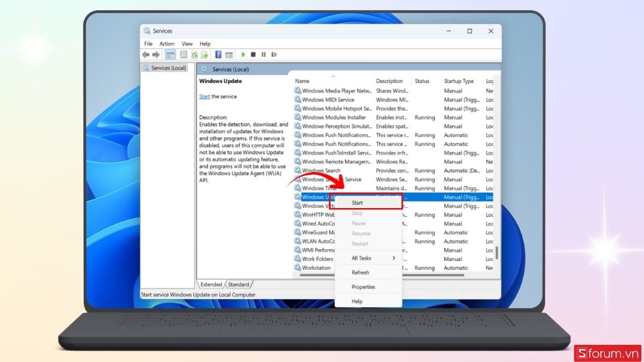Viewport: 644px width, 362px height.
Task: Click the Stop Service square toolbar icon
Action: click(253, 55)
